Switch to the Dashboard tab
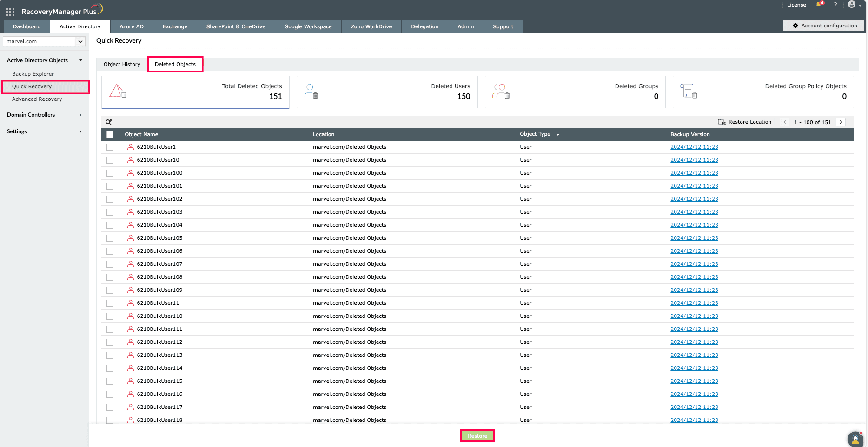The image size is (868, 447). [x=27, y=26]
